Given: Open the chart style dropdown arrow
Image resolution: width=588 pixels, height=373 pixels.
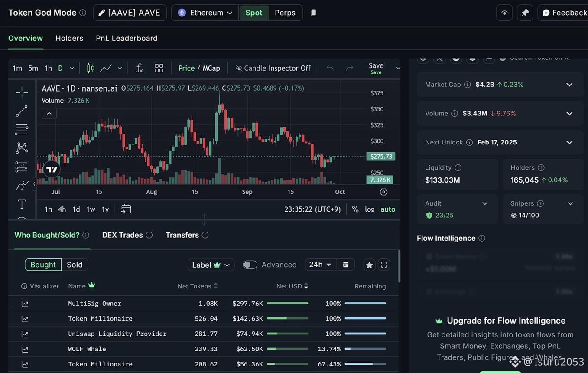Looking at the screenshot, I should point(120,68).
